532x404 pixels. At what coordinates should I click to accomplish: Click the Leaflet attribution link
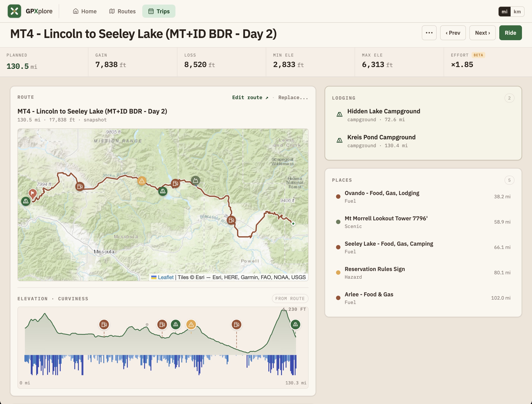165,277
